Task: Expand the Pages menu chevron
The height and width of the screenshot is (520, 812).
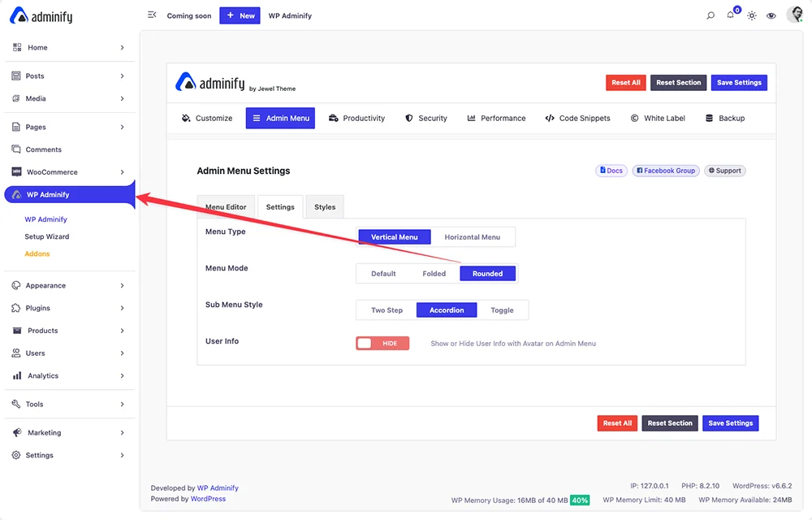Action: (x=123, y=127)
